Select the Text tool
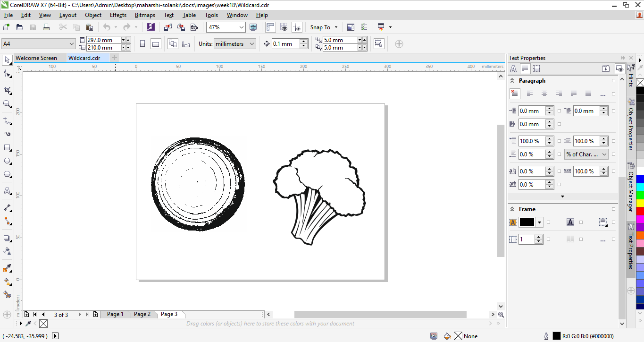The image size is (644, 342). point(7,191)
